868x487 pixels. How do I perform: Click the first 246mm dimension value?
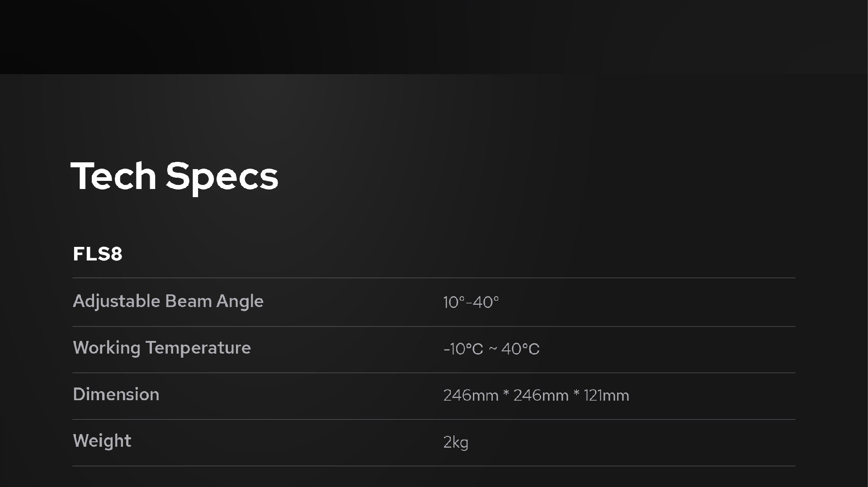pos(471,396)
